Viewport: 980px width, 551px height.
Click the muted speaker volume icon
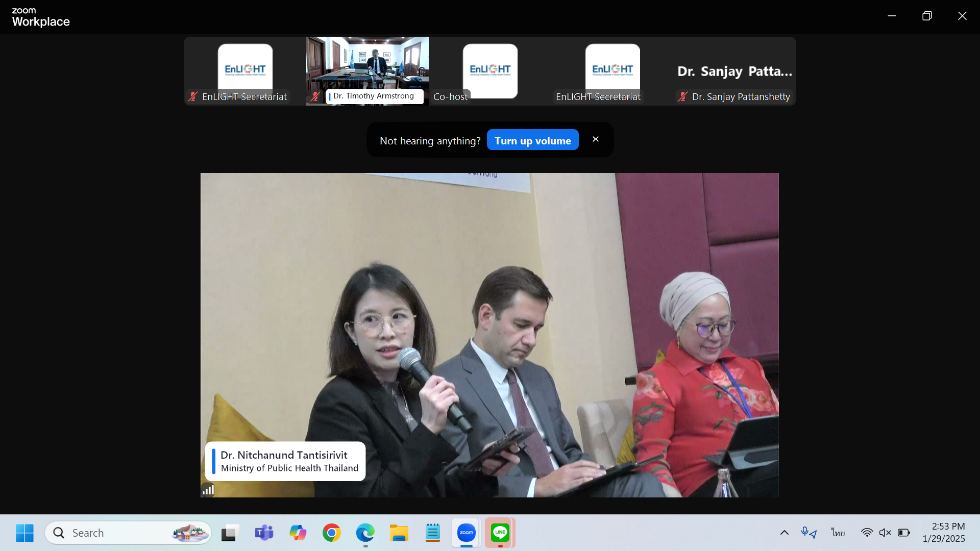tap(885, 533)
